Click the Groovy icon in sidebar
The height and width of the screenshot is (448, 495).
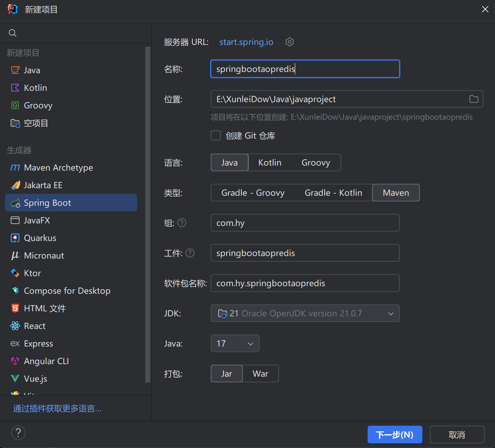click(15, 105)
